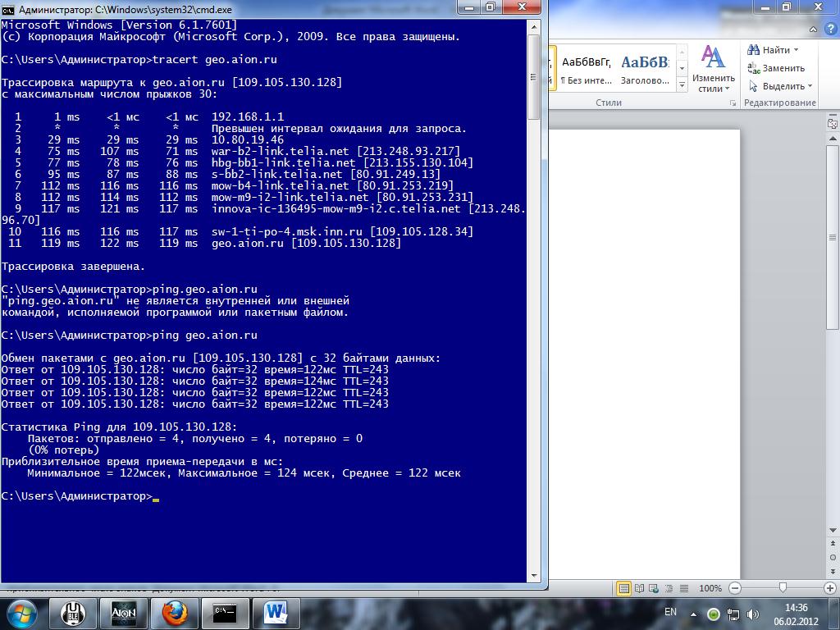This screenshot has width=840, height=630.
Task: Click the "(0% потерь)" text
Action: pos(64,450)
